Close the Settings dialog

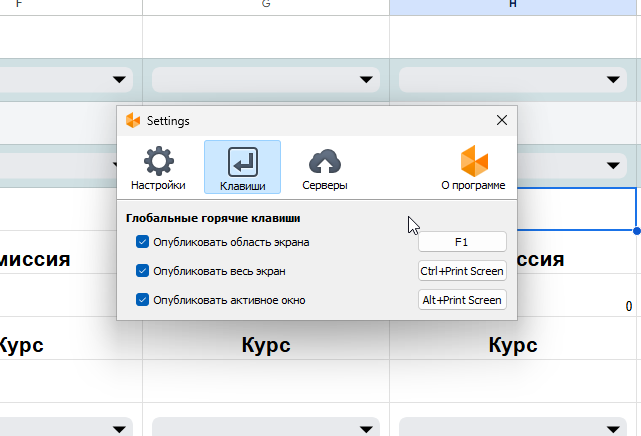point(502,121)
